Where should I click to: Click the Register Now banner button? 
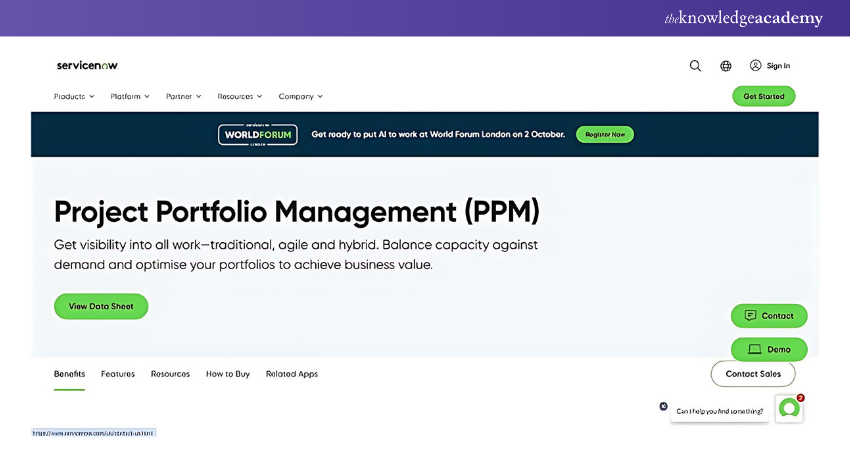(604, 134)
